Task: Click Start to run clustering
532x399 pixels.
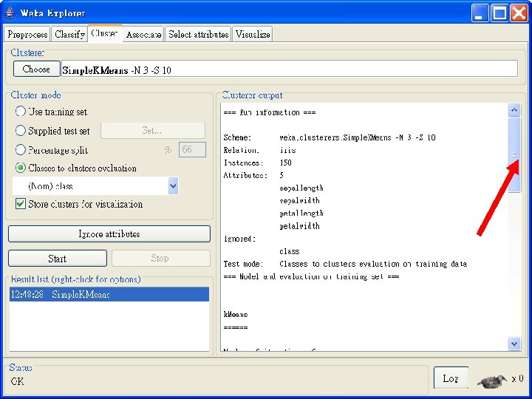Action: point(58,259)
